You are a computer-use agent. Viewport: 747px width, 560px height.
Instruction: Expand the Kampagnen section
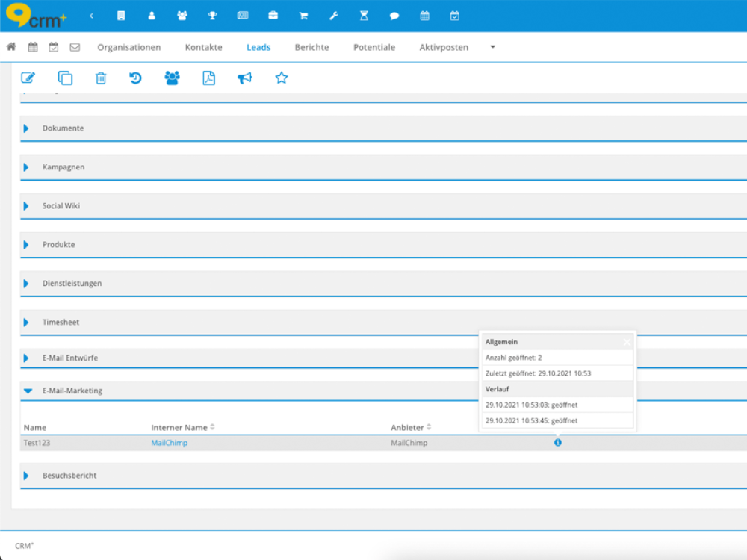point(27,167)
